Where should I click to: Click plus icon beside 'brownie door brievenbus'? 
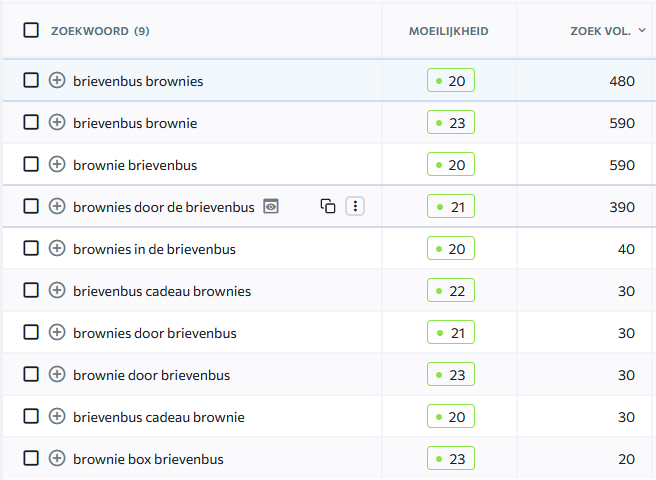pyautogui.click(x=57, y=375)
